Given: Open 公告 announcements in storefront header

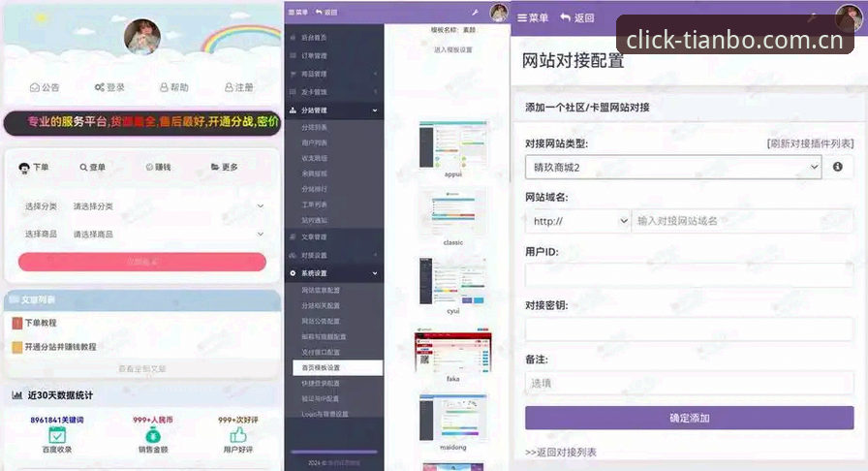Looking at the screenshot, I should click(x=45, y=87).
